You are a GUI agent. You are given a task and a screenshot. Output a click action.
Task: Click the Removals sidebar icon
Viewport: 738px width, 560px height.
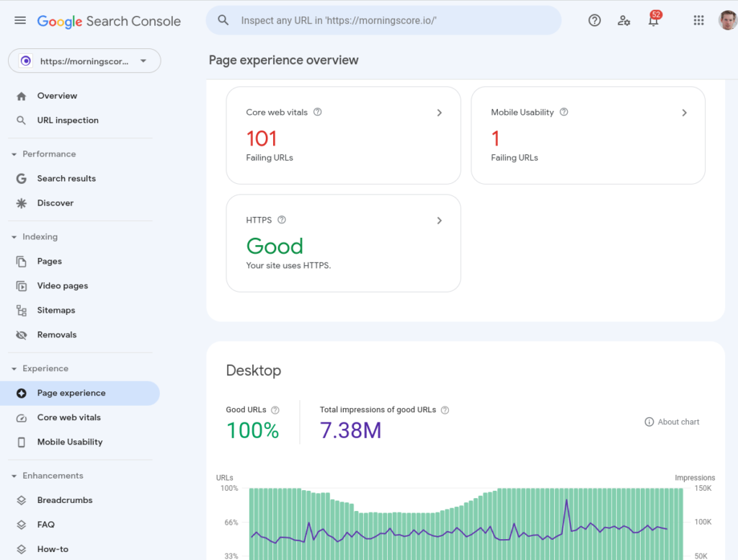22,334
